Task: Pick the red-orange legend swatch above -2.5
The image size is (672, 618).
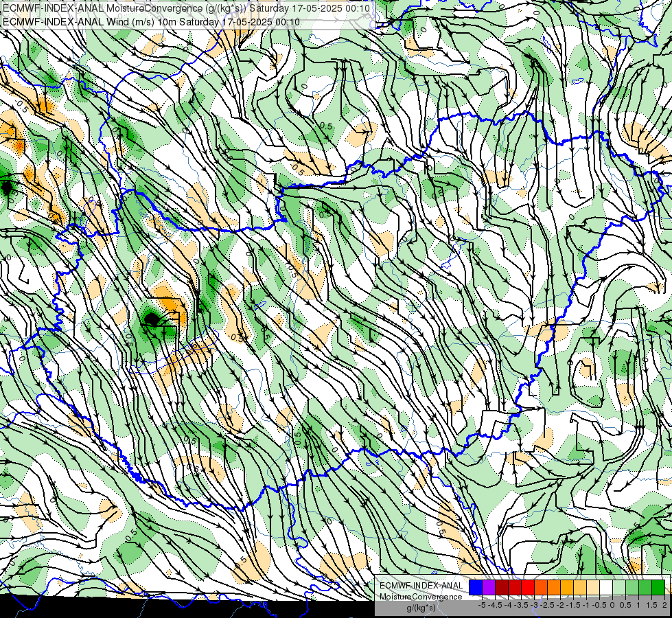Action: pyautogui.click(x=542, y=588)
